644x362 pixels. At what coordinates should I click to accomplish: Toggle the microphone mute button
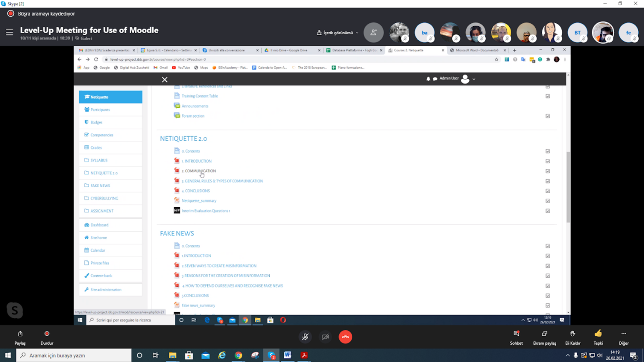click(x=305, y=337)
